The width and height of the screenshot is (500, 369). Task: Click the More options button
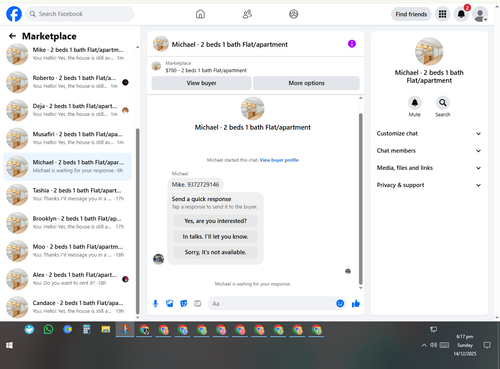(306, 83)
